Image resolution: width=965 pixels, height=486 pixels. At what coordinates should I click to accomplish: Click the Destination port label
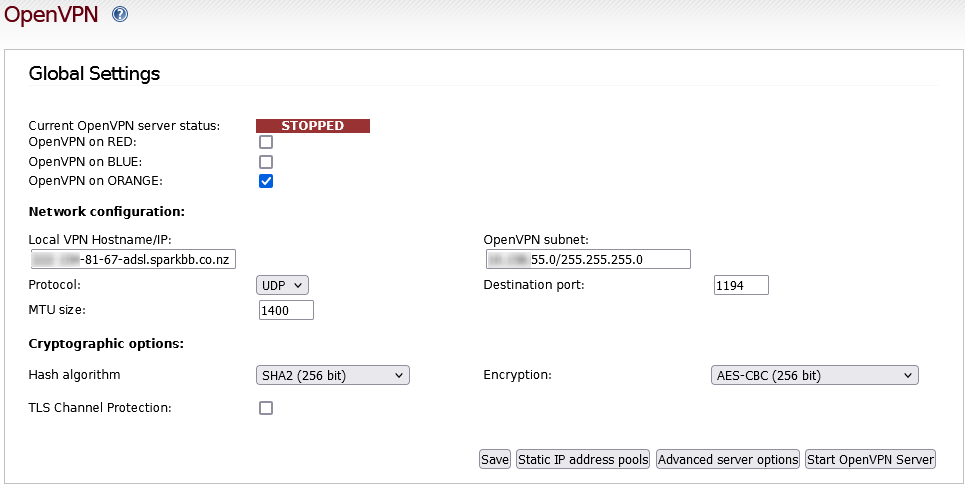coord(534,285)
